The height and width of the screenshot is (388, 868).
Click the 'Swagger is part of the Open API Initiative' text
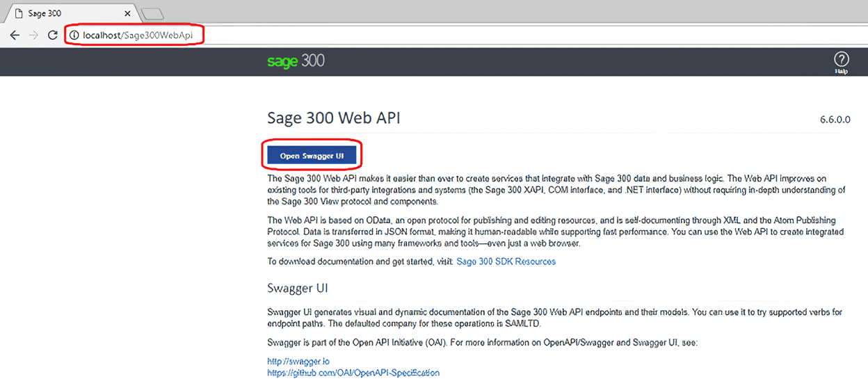tap(482, 343)
